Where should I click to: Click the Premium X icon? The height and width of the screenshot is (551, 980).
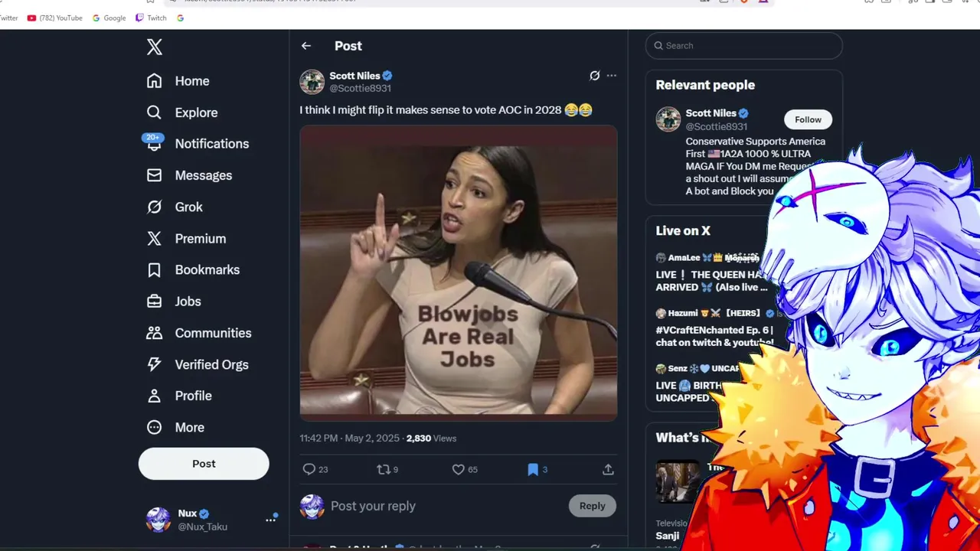pyautogui.click(x=155, y=239)
